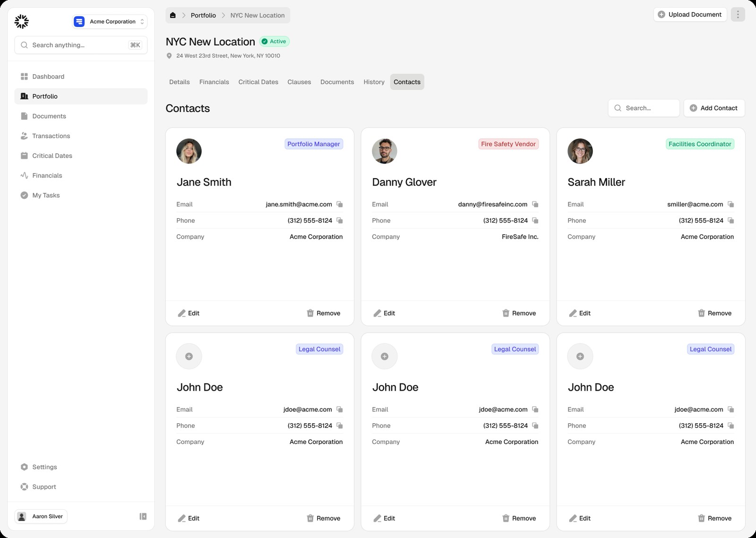Click the NYC New Location breadcrumb
Screen dimensions: 756x538
tap(258, 15)
